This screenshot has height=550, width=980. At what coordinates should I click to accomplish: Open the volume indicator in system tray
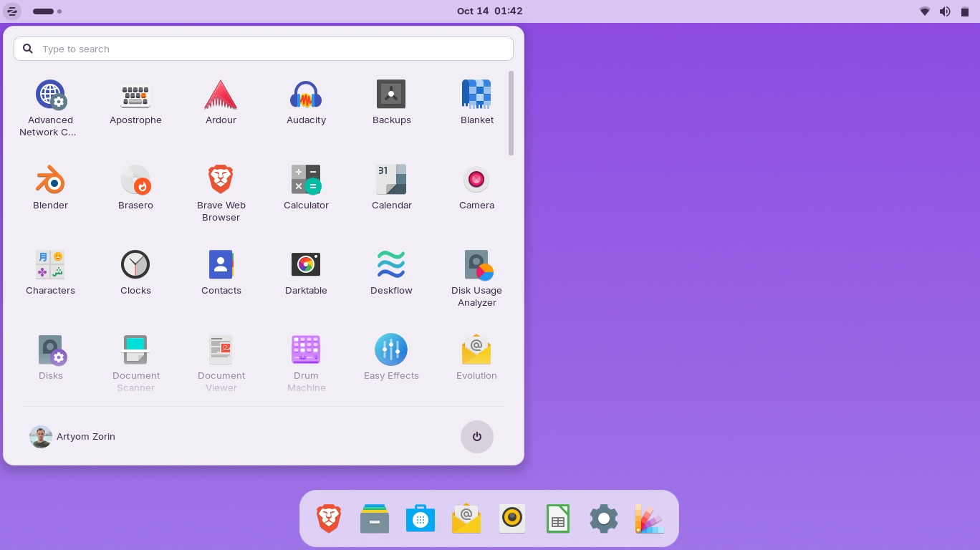pyautogui.click(x=945, y=11)
